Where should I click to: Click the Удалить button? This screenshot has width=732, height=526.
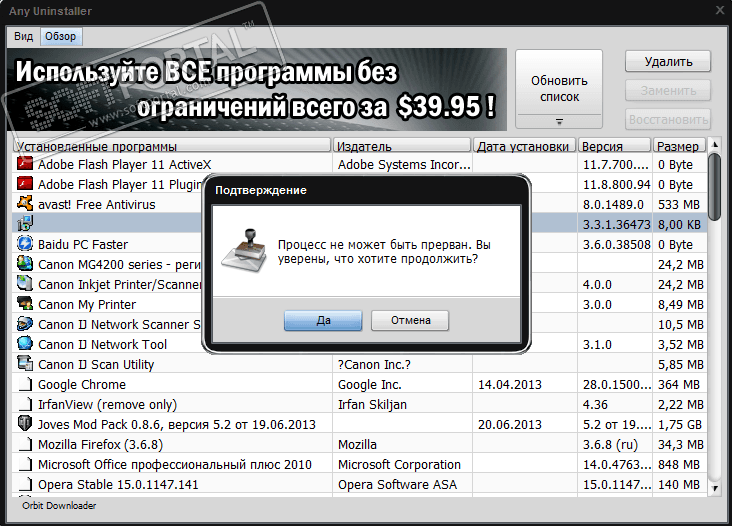coord(668,62)
